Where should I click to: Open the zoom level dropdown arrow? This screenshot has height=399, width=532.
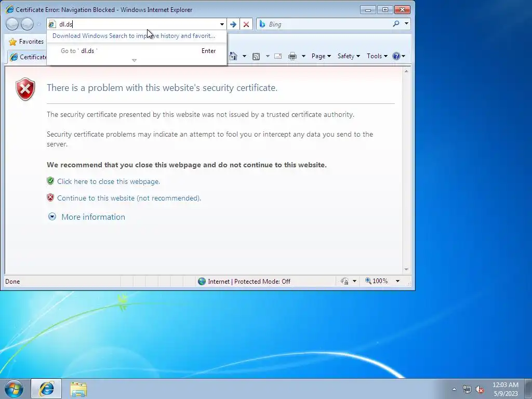coord(397,281)
